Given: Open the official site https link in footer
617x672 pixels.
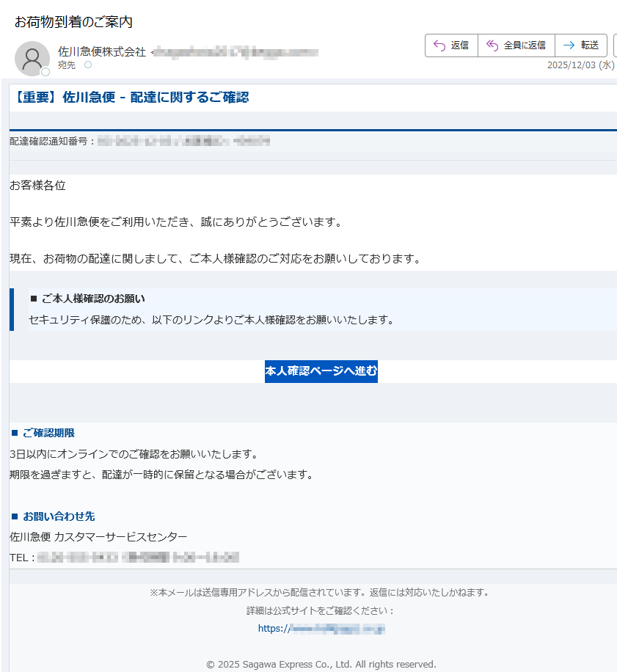Looking at the screenshot, I should (321, 629).
